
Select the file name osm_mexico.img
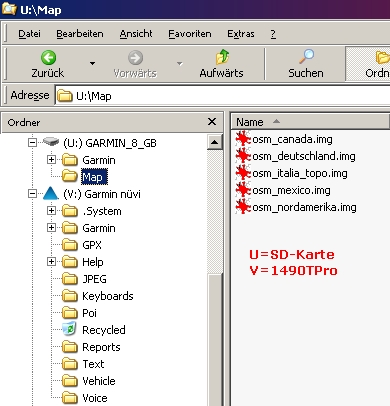(x=291, y=190)
